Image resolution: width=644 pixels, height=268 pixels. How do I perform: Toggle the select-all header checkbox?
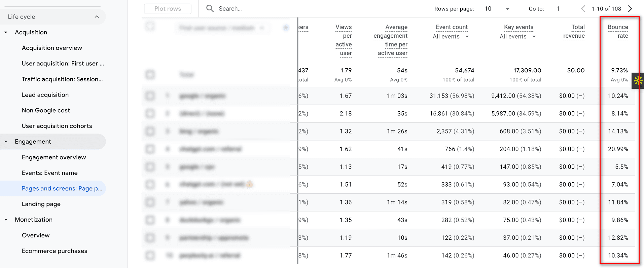pos(150,26)
